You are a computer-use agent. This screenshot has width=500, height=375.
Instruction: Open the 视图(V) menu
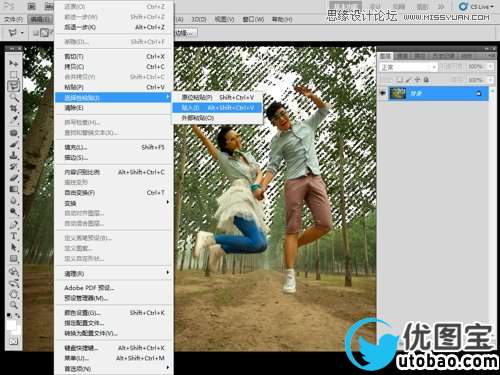tap(224, 19)
